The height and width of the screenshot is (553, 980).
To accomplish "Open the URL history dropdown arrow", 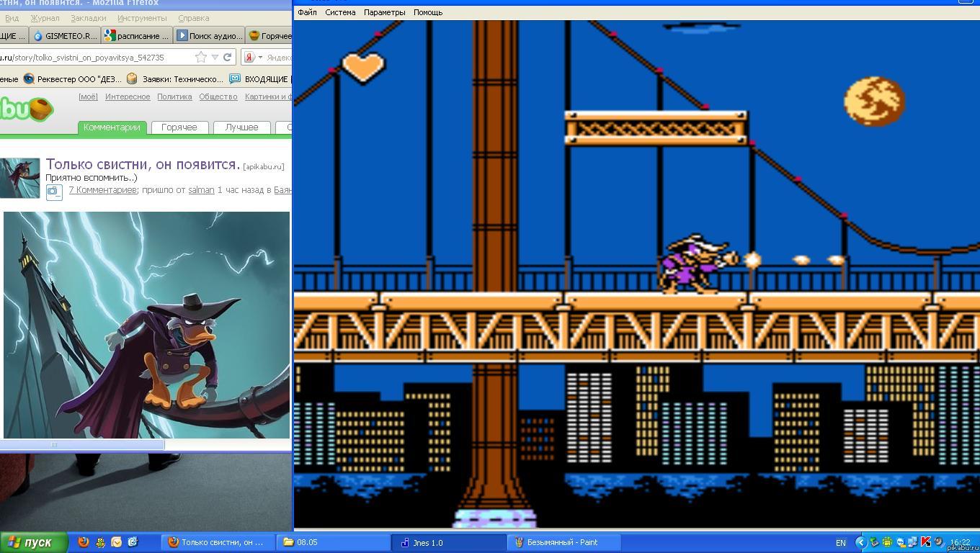I will click(215, 58).
